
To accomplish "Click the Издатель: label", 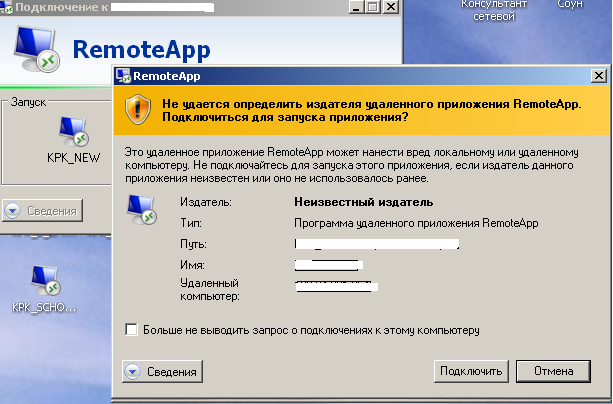I will tap(206, 202).
